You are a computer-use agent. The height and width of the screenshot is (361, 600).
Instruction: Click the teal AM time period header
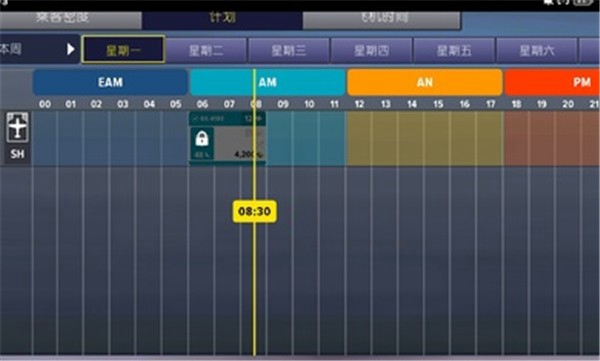(x=267, y=82)
